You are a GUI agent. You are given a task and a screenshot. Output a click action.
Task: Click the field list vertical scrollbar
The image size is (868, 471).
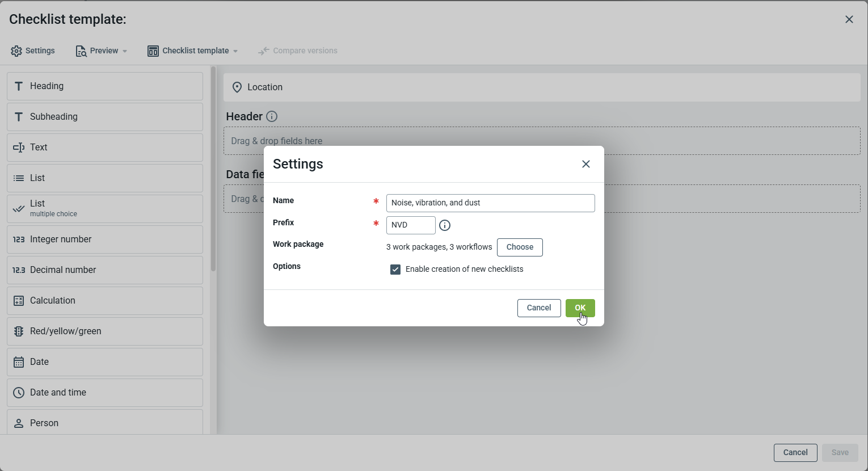tap(213, 170)
